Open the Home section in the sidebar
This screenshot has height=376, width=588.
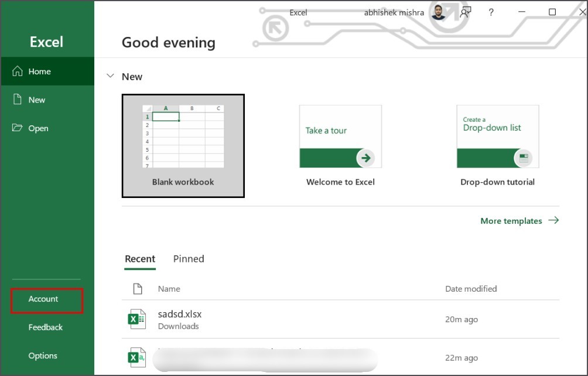(x=47, y=71)
